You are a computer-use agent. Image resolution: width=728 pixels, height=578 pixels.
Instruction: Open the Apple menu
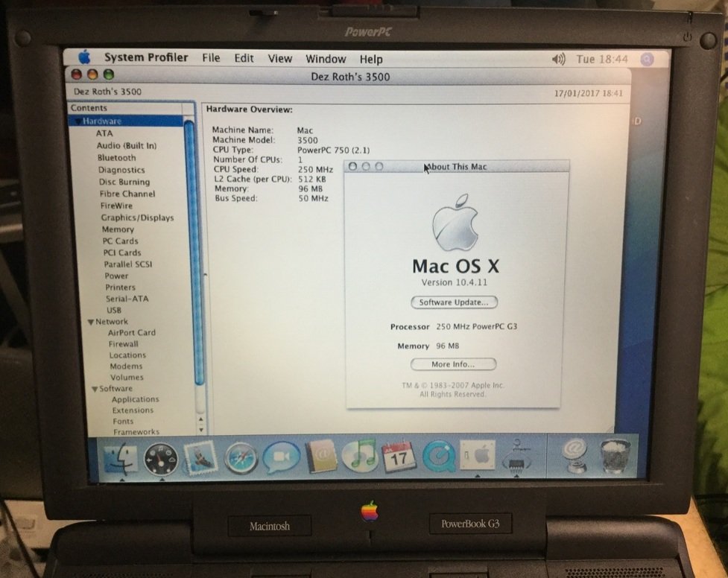click(84, 57)
